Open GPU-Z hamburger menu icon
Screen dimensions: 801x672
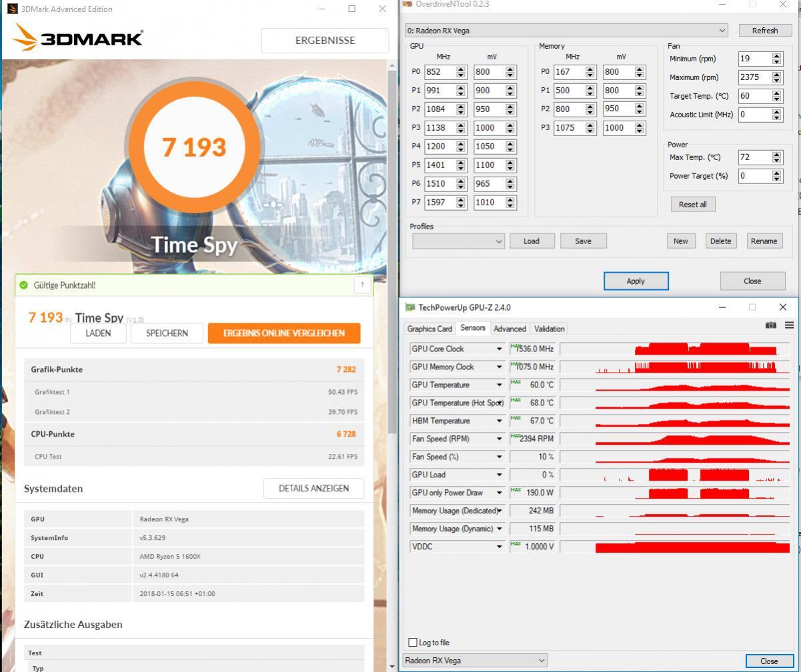coord(789,325)
